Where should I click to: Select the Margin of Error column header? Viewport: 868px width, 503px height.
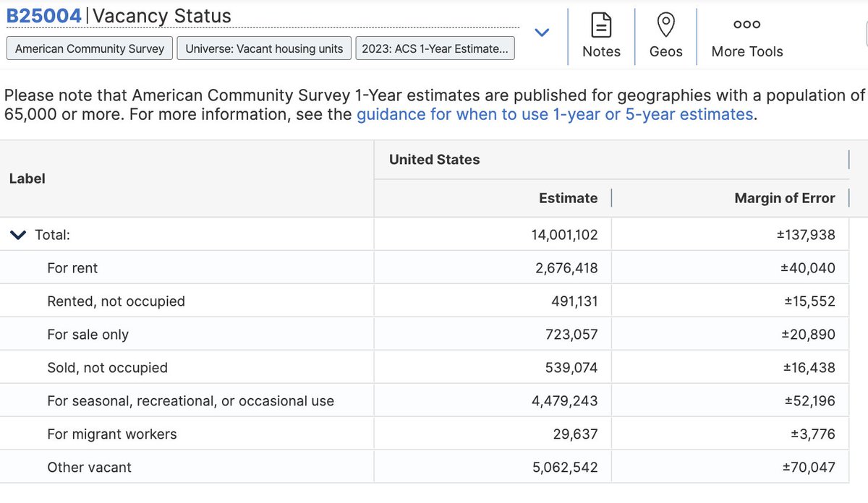coord(785,198)
